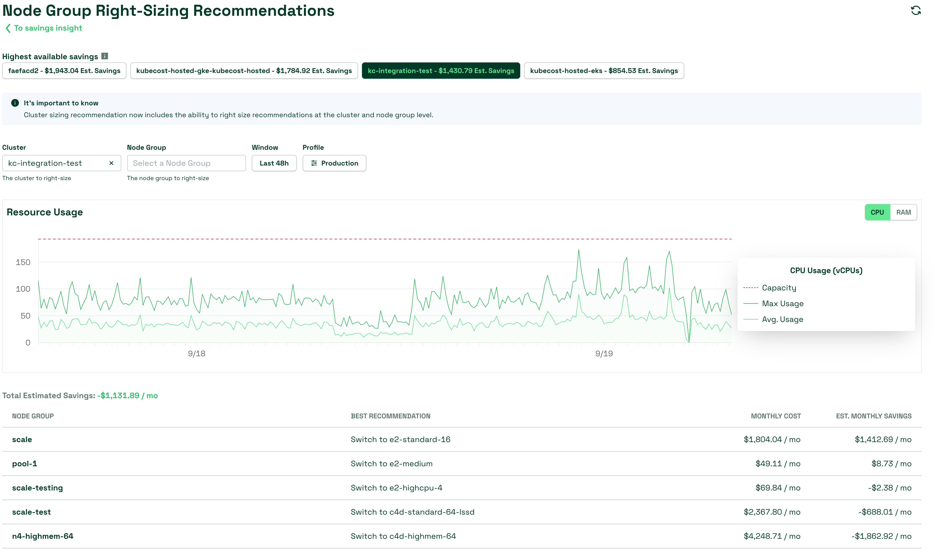Click the sliders icon in Production profile button
Viewport: 935px width, 560px height.
click(314, 163)
